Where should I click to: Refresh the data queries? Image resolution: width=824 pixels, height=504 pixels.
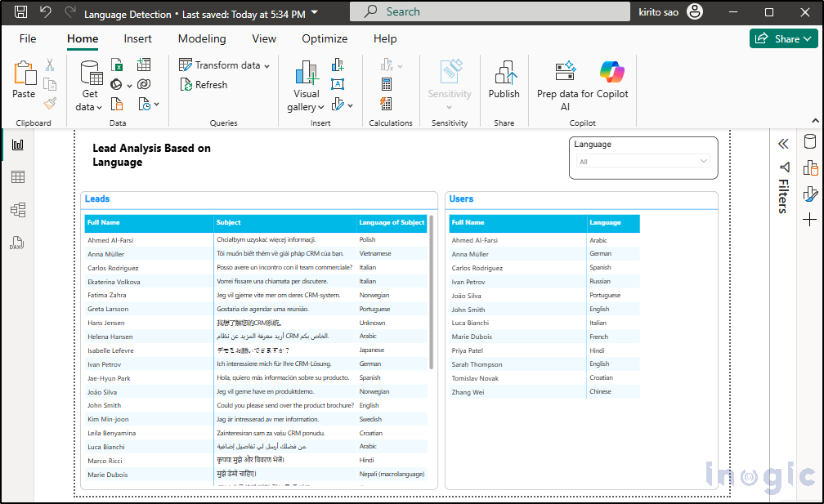204,84
